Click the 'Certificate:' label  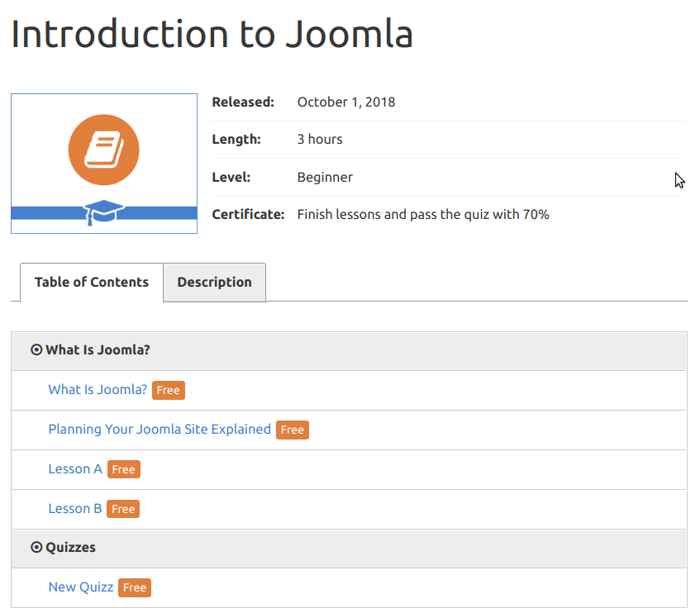tap(248, 215)
